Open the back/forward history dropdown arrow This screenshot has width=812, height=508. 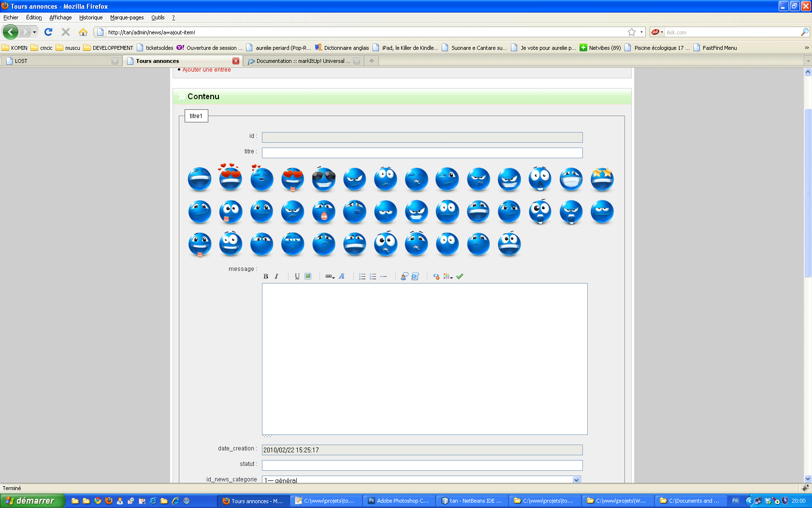(34, 32)
